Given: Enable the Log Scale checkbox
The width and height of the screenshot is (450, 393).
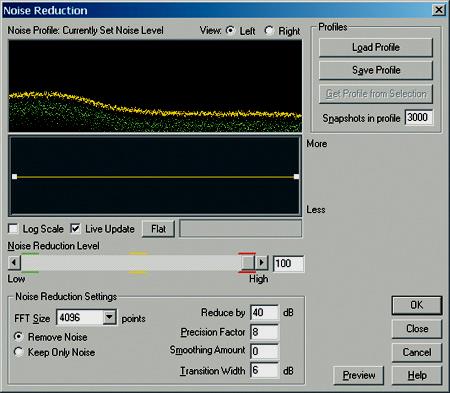Looking at the screenshot, I should (x=13, y=229).
